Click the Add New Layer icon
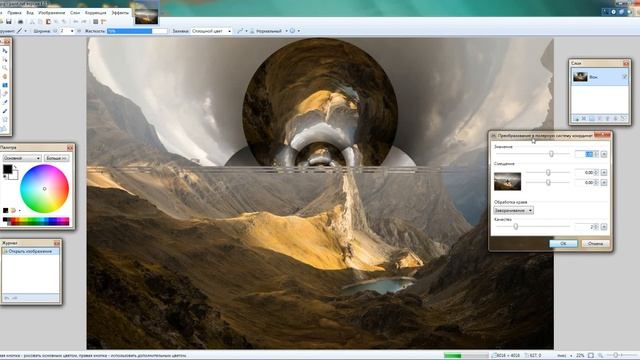 tap(576, 119)
